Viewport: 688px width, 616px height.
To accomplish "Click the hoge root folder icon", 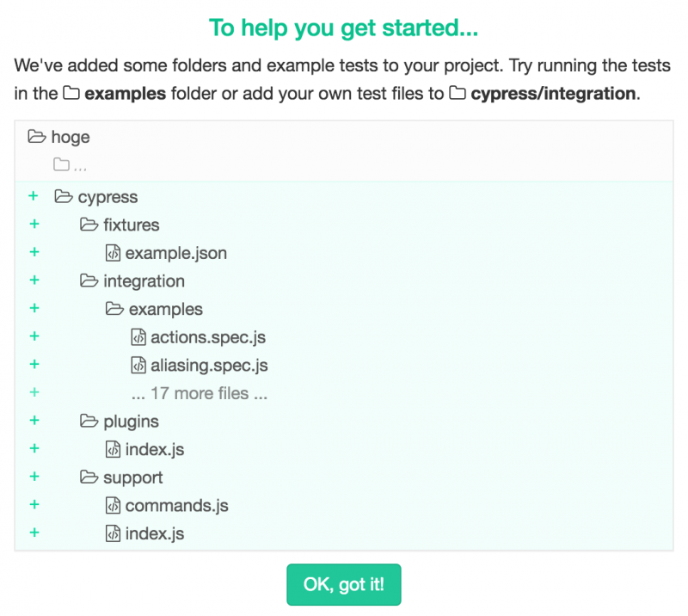I will tap(37, 137).
